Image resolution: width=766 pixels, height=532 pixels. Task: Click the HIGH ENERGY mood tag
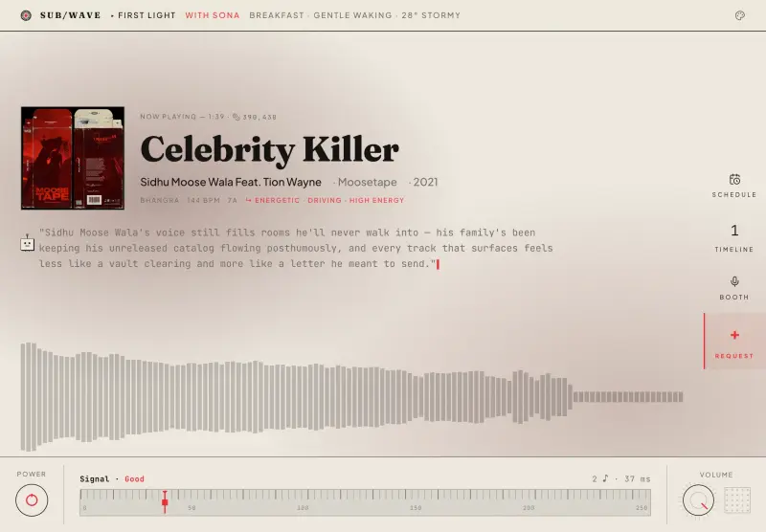(376, 201)
